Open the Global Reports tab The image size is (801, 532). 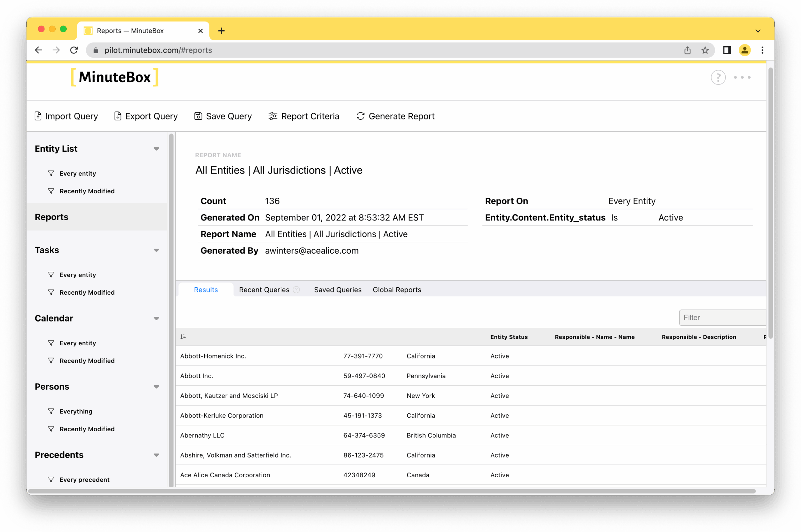pos(396,290)
